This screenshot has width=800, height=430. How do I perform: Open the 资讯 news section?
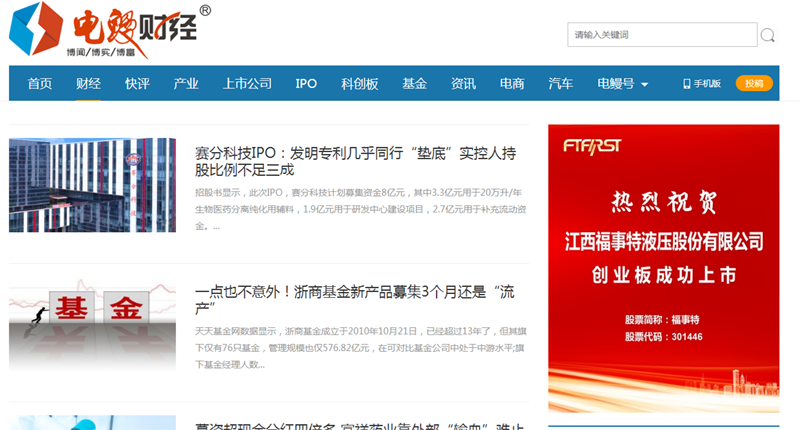463,84
